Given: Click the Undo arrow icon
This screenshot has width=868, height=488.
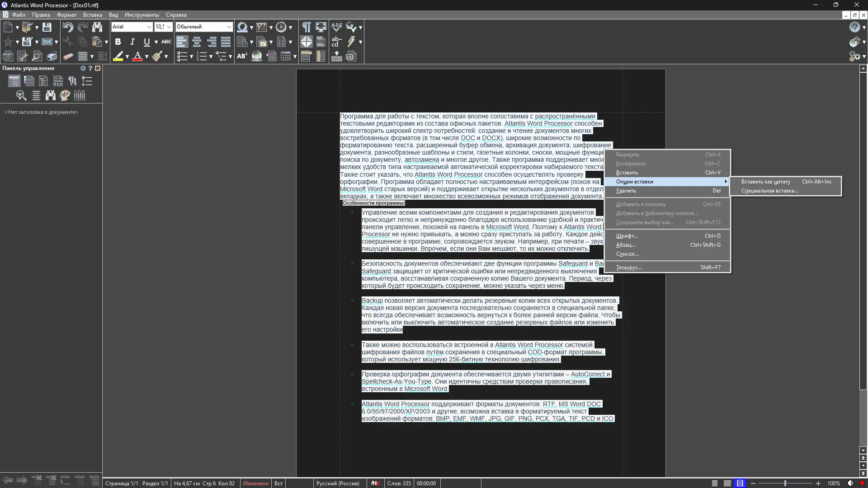Looking at the screenshot, I should (68, 27).
